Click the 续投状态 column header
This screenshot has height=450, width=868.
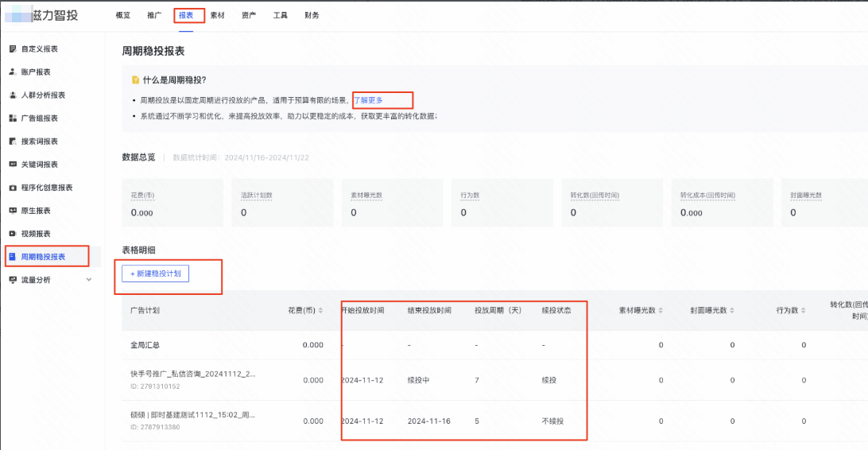point(556,311)
